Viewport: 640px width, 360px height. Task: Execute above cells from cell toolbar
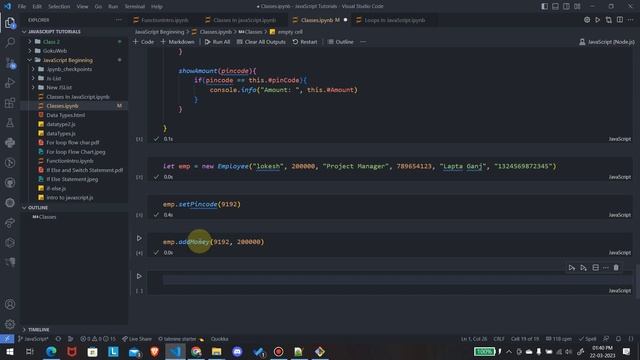pos(571,268)
